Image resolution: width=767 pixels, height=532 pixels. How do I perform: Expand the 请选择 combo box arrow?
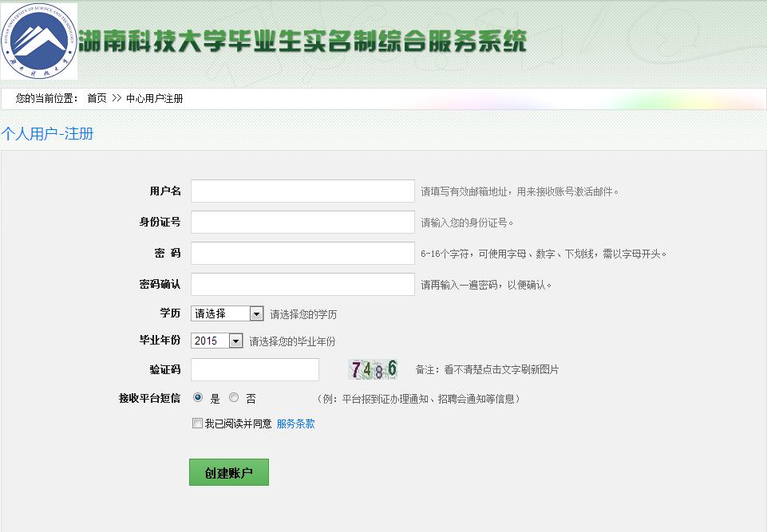pyautogui.click(x=255, y=313)
